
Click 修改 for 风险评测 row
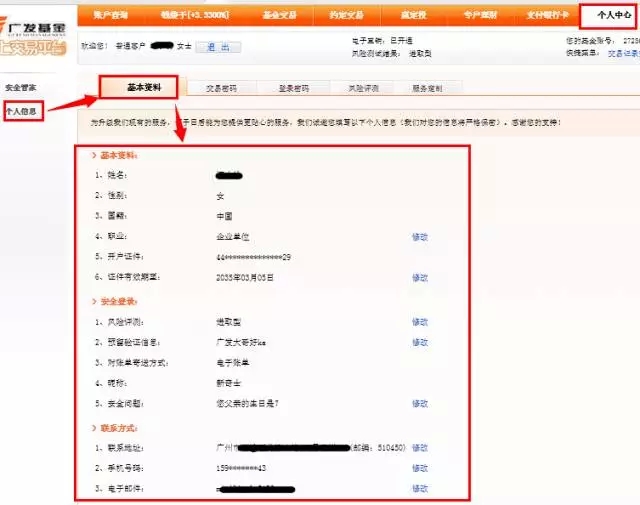coord(420,322)
